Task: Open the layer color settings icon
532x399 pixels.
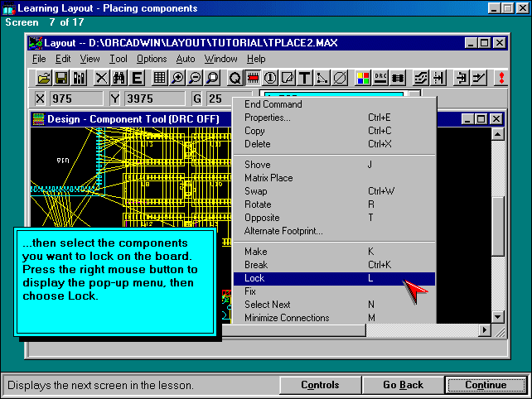Action: (x=363, y=78)
